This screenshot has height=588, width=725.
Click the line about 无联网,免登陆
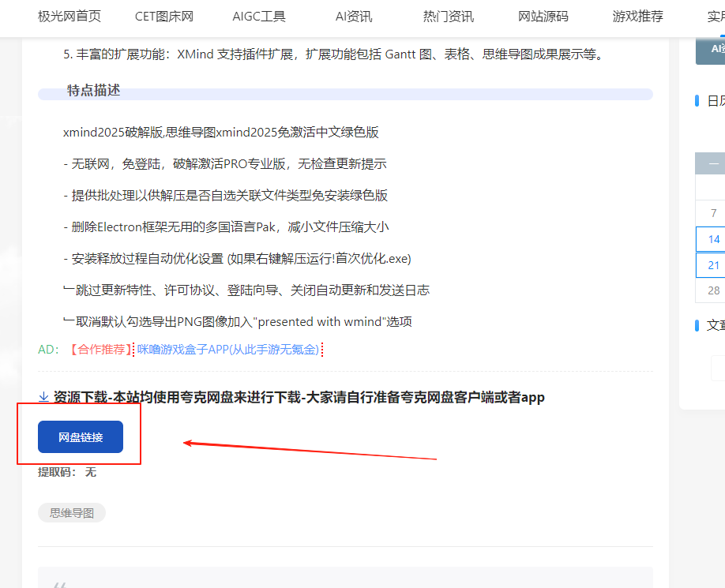225,164
